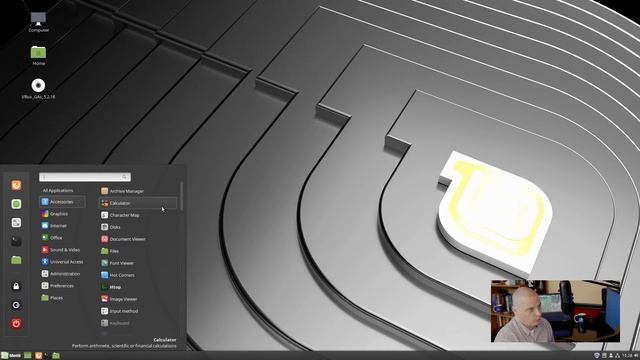The width and height of the screenshot is (640, 360).
Task: Select the Accessories category
Action: click(x=62, y=202)
